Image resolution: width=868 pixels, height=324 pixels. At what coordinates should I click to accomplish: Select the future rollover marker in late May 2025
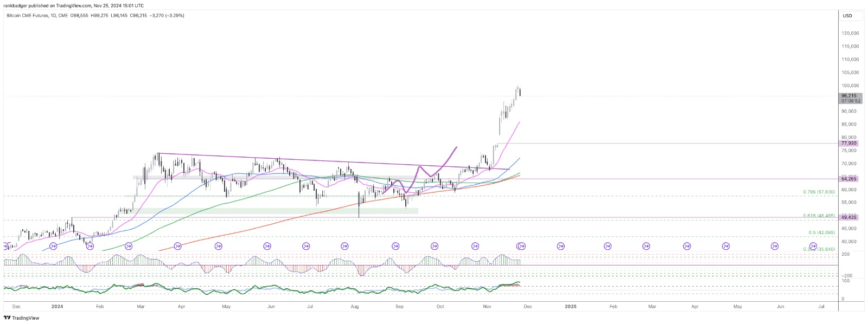pos(775,246)
